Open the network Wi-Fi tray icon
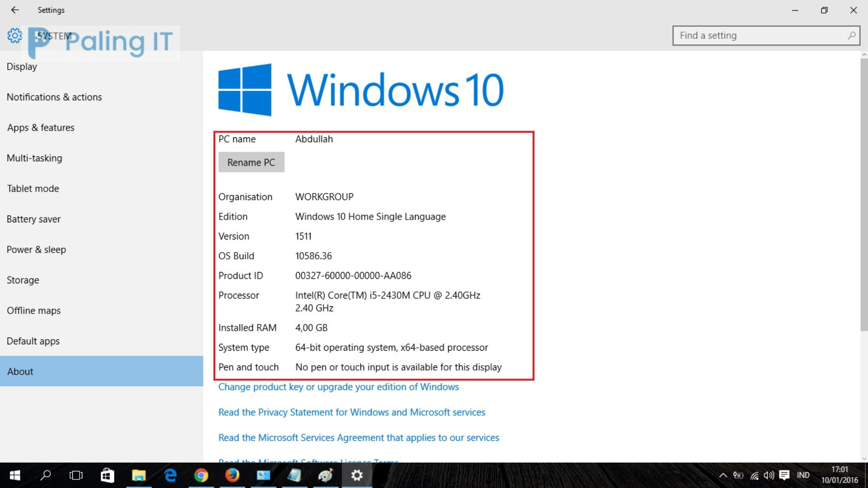Screen dimensions: 868x488 coord(754,475)
